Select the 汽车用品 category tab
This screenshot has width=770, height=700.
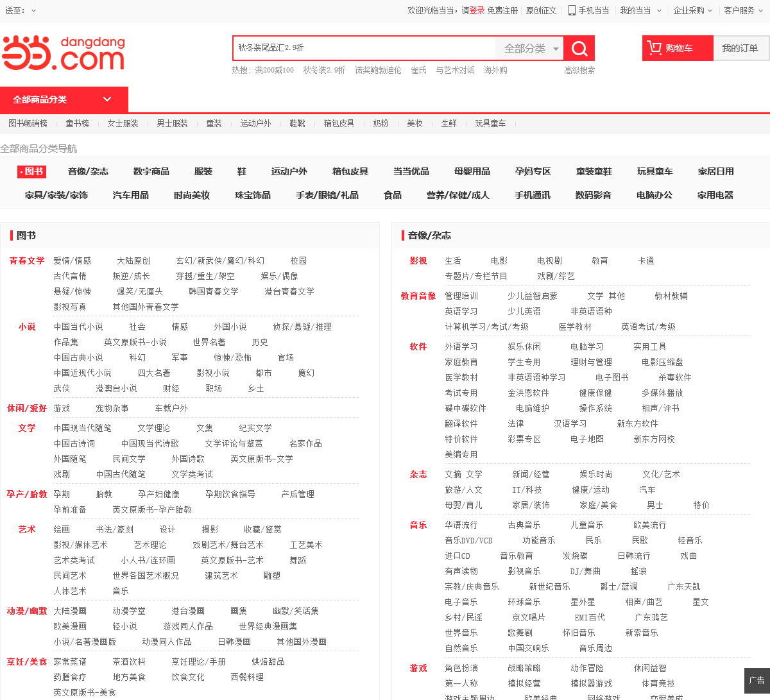pos(131,195)
